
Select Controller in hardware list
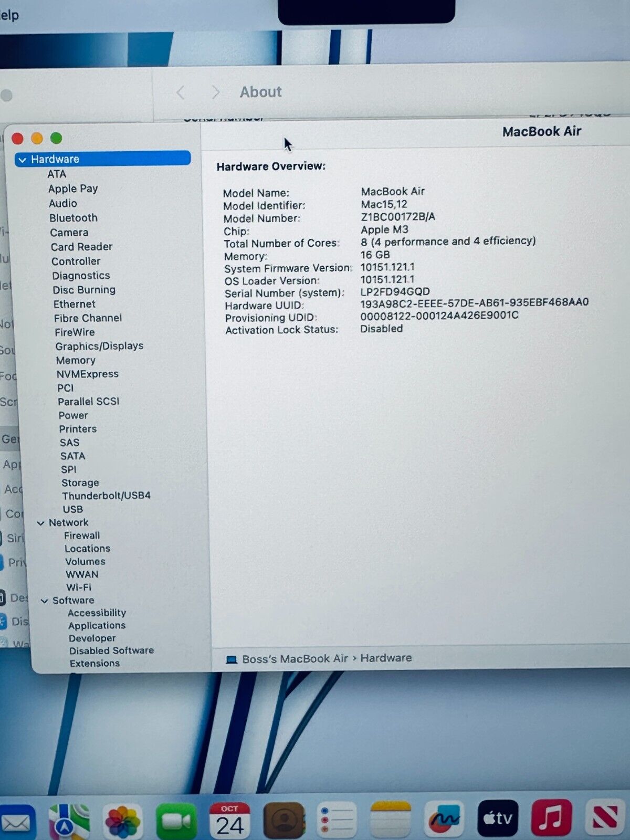(x=76, y=261)
